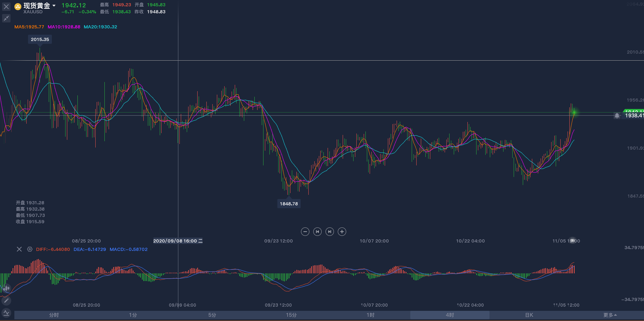Screen dimensions: 644x321
Task: Open MACD indicator settings hexagon icon
Action: point(30,249)
